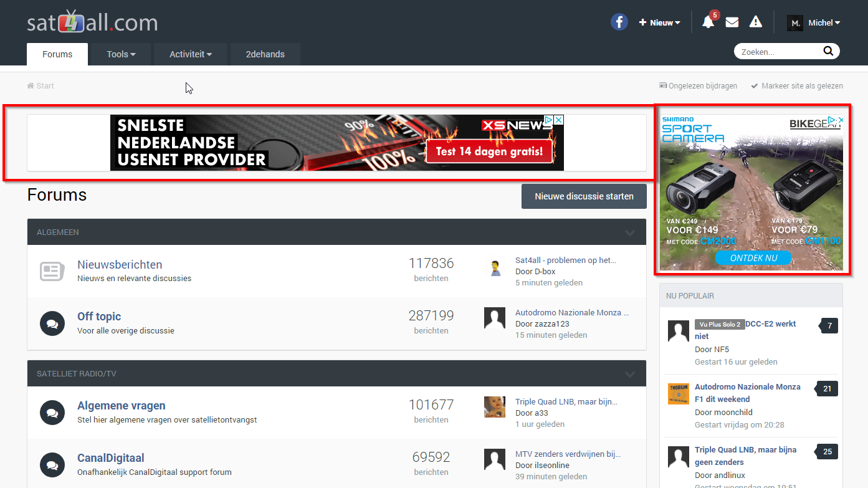Click reply count 21 badge

point(827,388)
